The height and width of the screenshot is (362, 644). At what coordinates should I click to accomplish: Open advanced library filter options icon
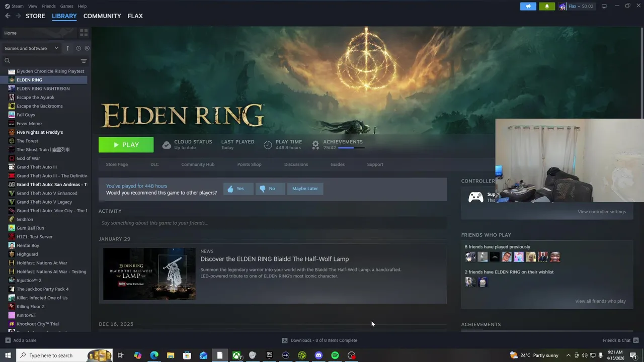84,61
